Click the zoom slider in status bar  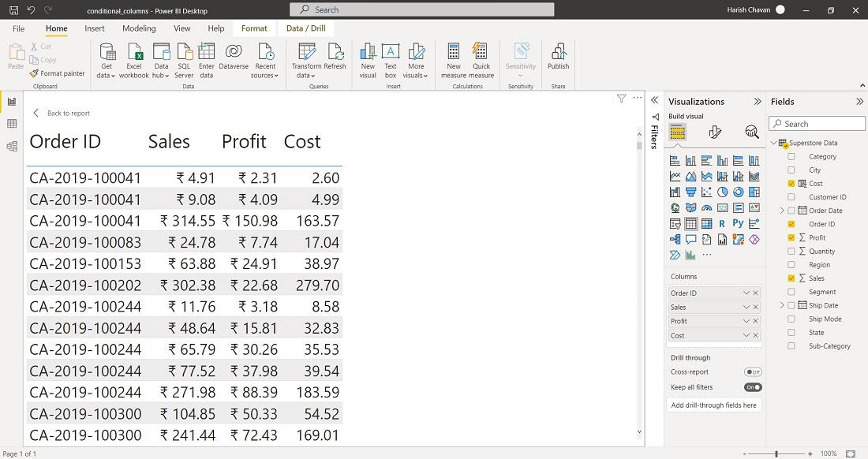[x=777, y=453]
